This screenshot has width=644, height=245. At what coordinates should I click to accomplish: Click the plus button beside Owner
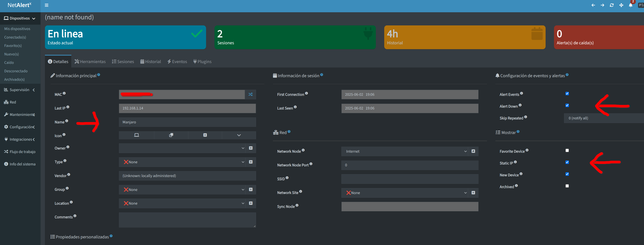point(251,148)
